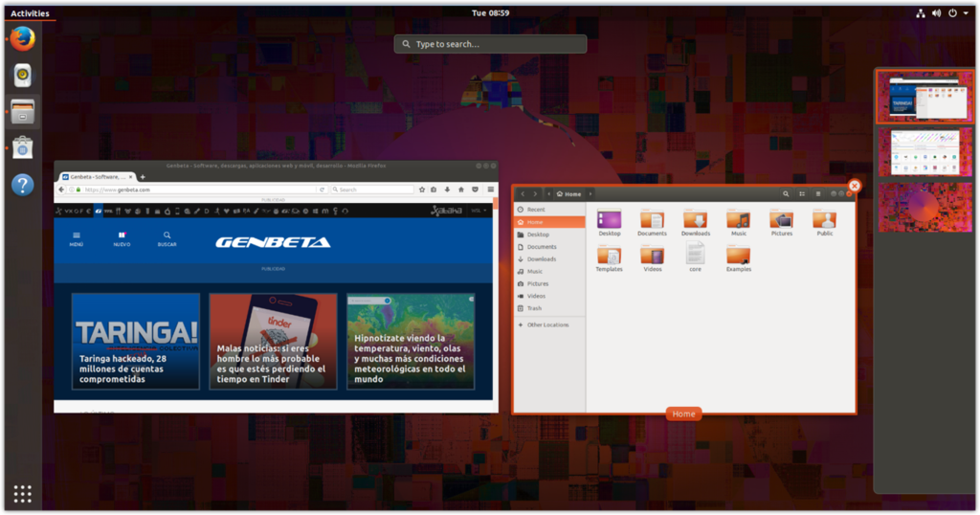Click the path bar left scroll arrow
980x515 pixels.
point(548,193)
